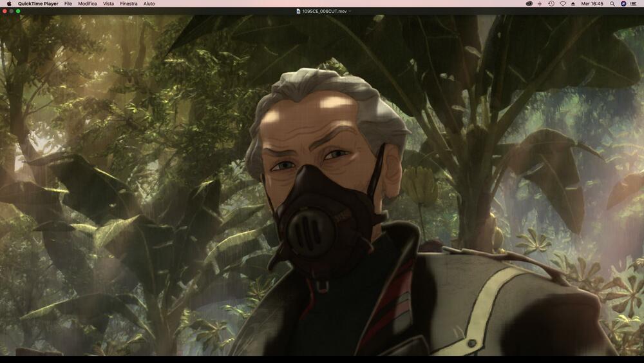Screen dimensions: 644x363
Task: Activate Siri from the menu bar
Action: point(623,4)
